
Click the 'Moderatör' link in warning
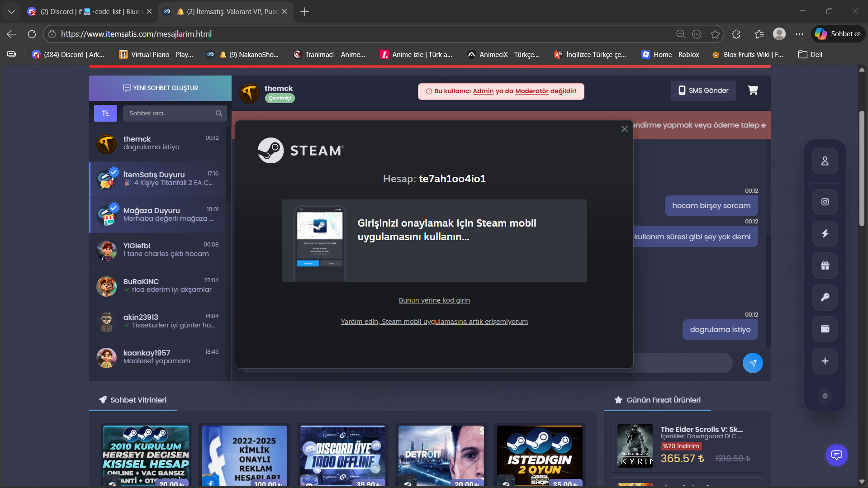(x=531, y=91)
